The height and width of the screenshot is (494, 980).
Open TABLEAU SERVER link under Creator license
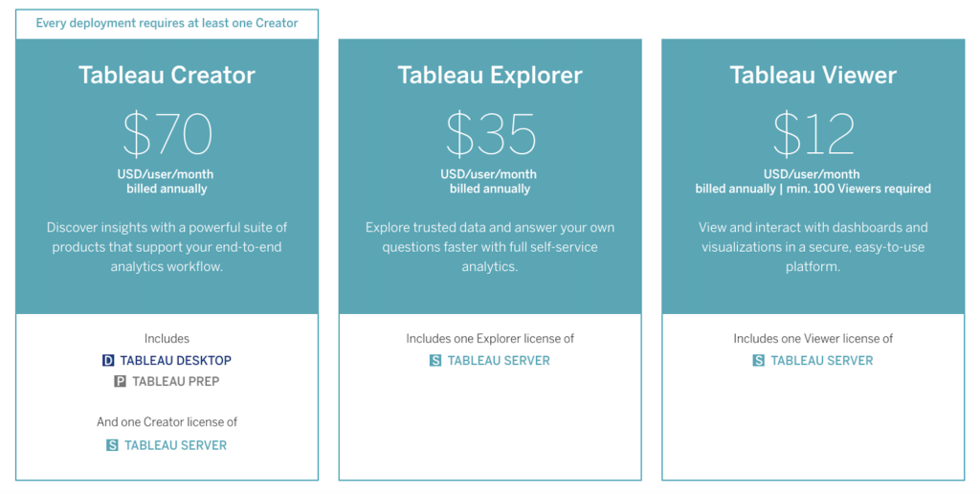pyautogui.click(x=176, y=445)
